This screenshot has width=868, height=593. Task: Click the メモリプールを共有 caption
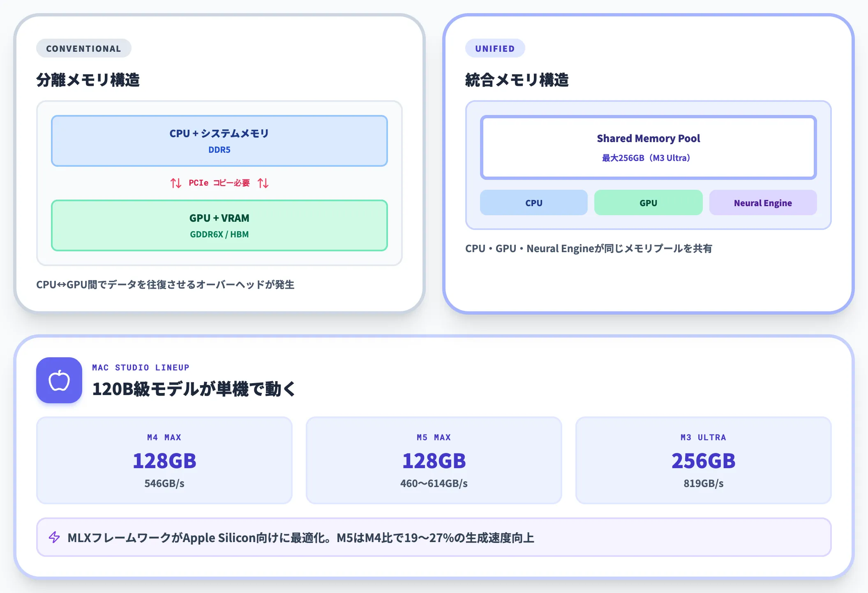(589, 248)
